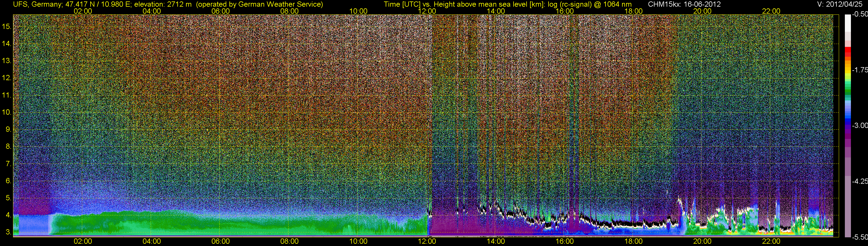868x246 pixels.
Task: Pick the 08:00 label on the bottom time axis
Action: point(289,241)
